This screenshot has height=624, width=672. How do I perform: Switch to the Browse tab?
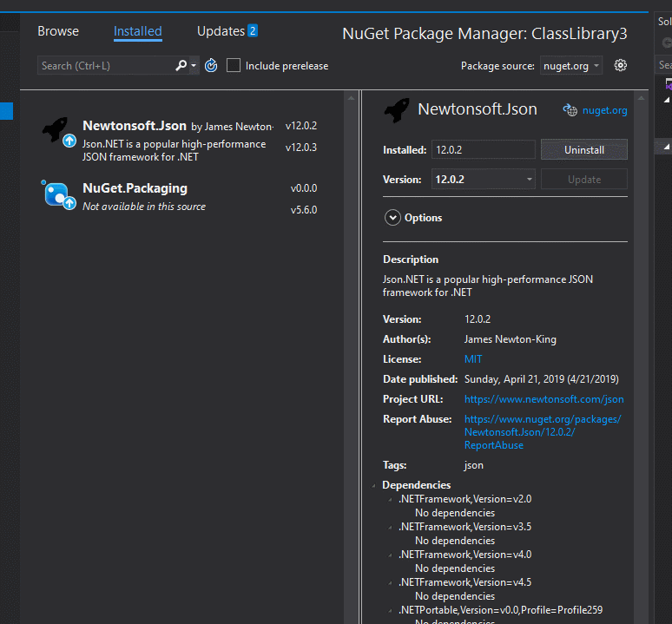[58, 31]
